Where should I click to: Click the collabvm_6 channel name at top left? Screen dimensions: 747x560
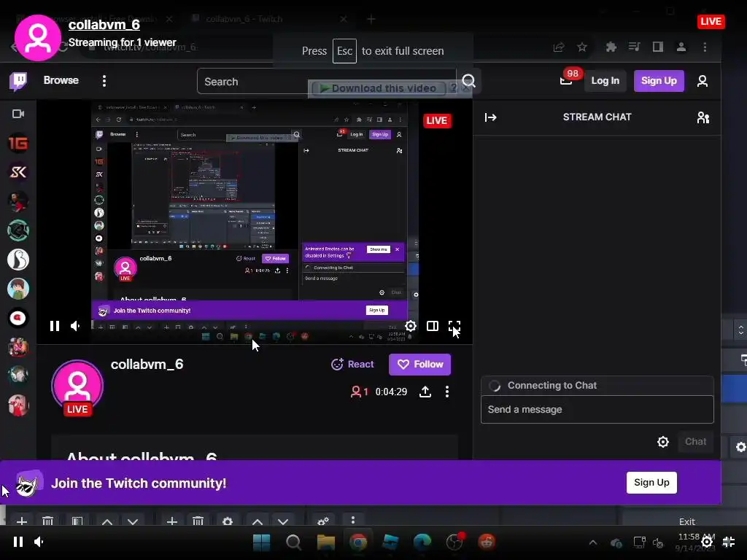click(x=104, y=25)
